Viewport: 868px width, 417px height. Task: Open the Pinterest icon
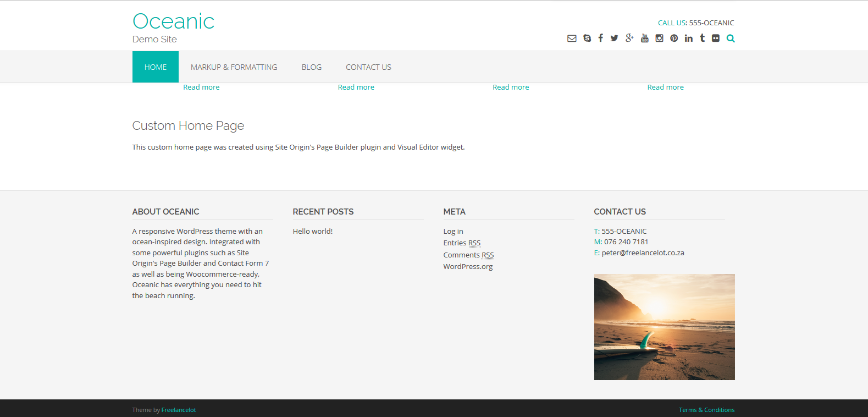[674, 39]
